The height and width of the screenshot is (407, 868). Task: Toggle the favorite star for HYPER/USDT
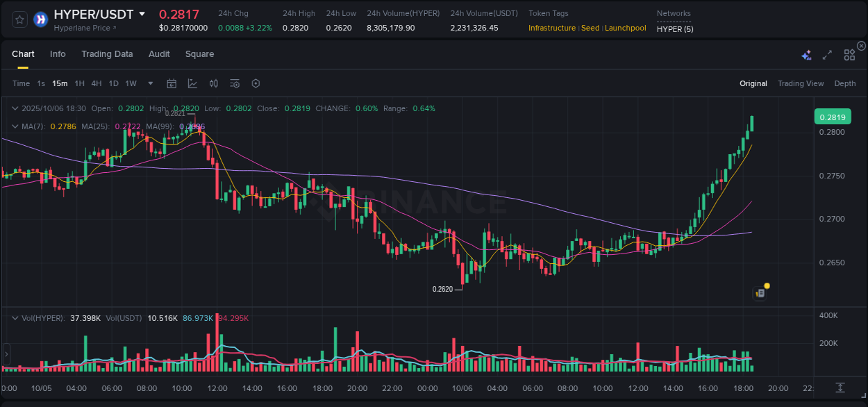pos(19,19)
